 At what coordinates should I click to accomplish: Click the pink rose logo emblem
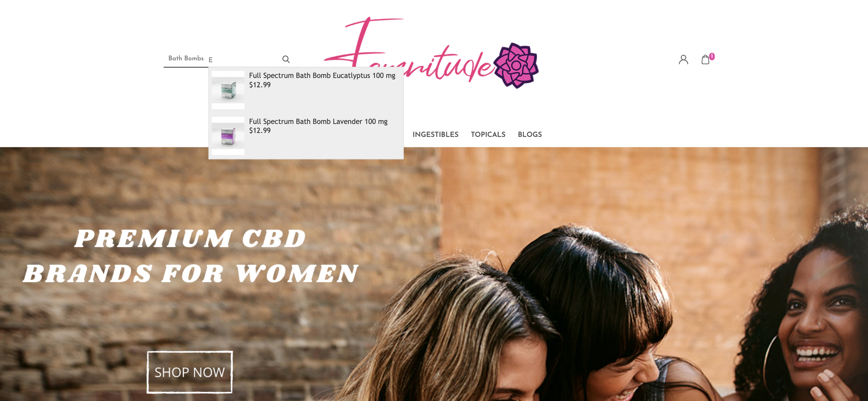[516, 65]
